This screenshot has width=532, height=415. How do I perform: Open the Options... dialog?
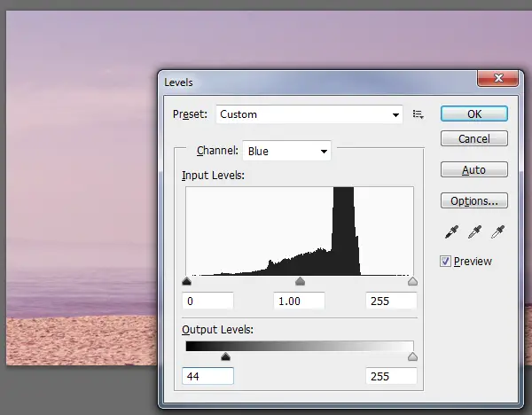click(473, 200)
